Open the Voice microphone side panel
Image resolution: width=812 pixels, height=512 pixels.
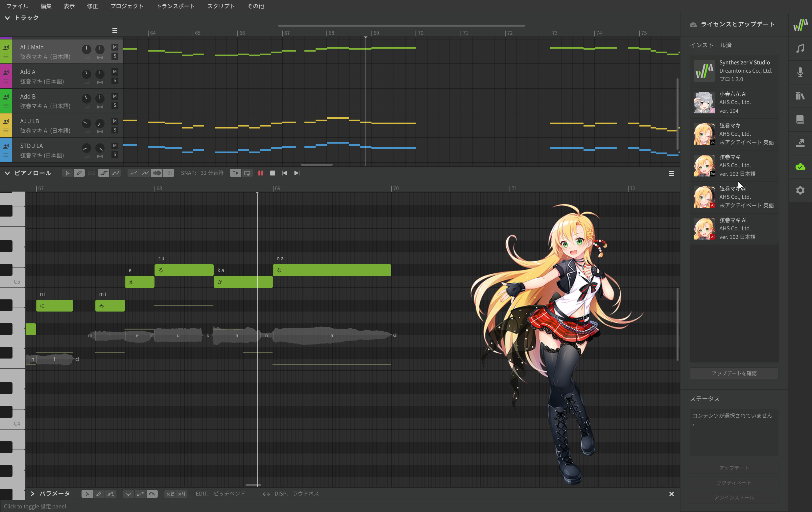click(800, 72)
